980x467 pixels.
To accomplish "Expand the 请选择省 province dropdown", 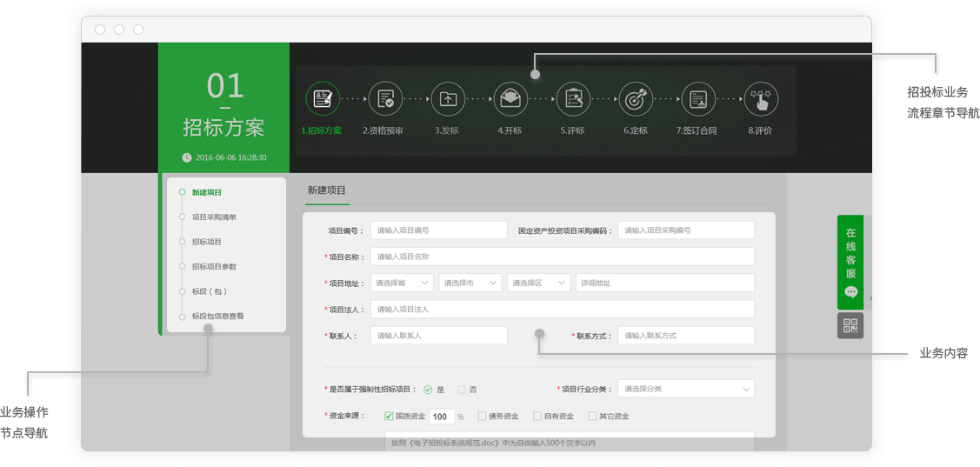I will [x=402, y=284].
